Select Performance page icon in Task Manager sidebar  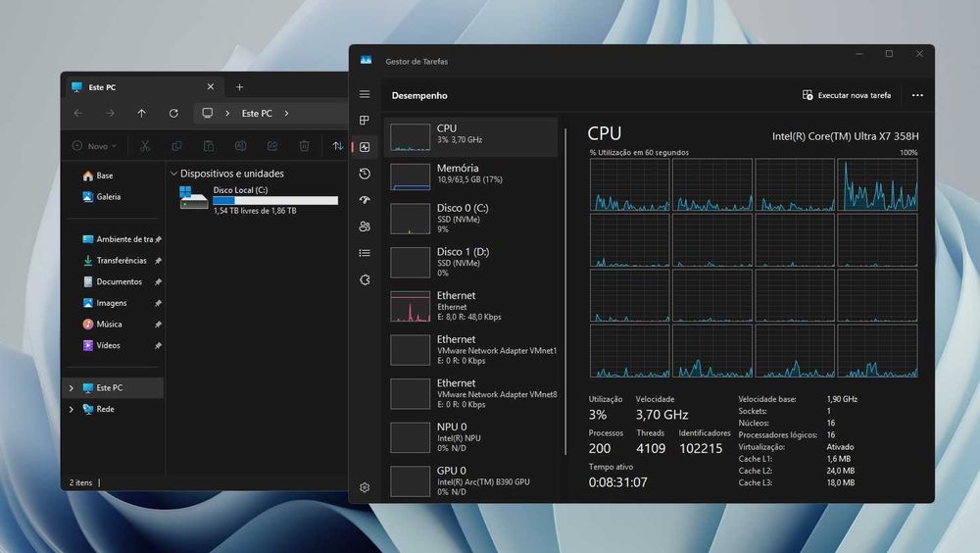point(365,147)
